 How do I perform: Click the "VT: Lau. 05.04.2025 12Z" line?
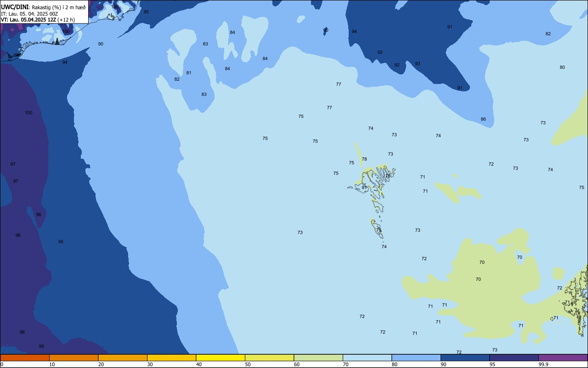(28, 20)
